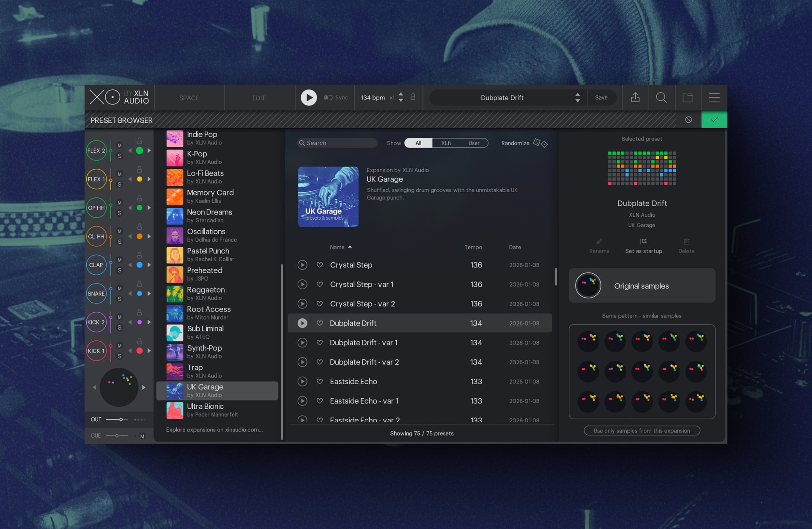Solo the SNARE channel
The image size is (812, 529).
click(x=119, y=299)
